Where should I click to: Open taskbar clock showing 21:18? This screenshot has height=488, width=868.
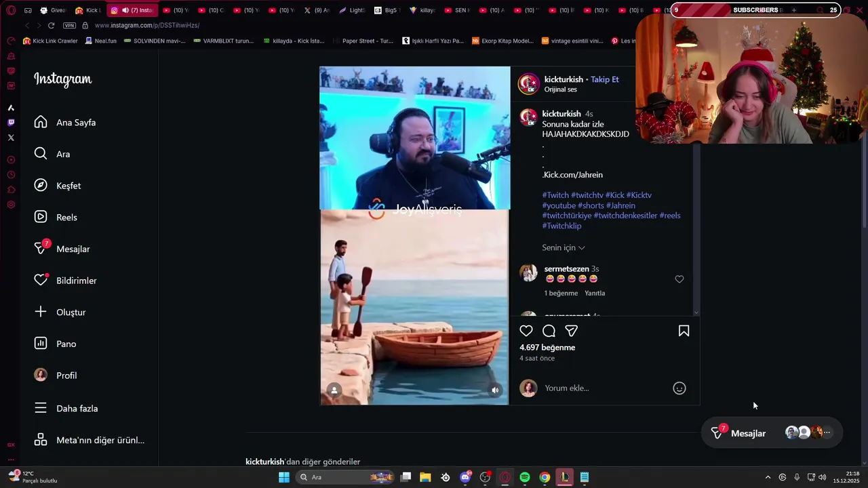coord(848,477)
